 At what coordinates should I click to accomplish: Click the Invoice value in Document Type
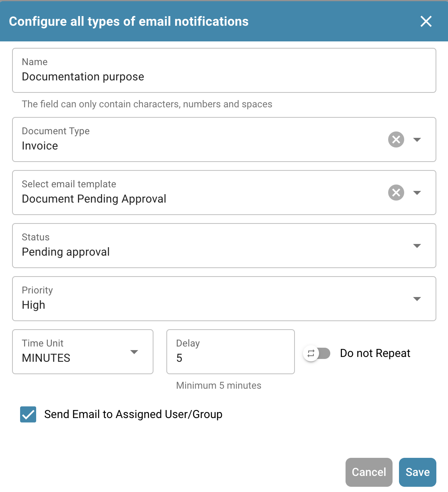pyautogui.click(x=40, y=146)
